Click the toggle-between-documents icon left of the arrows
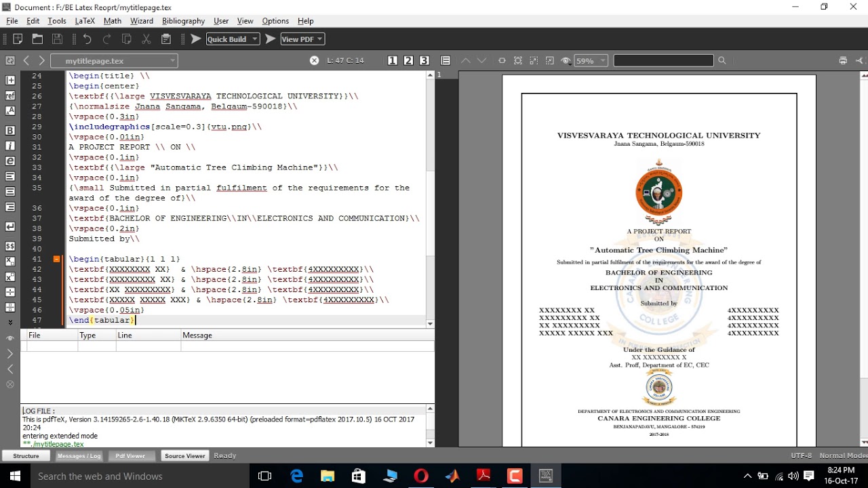The image size is (868, 488). pos(10,61)
